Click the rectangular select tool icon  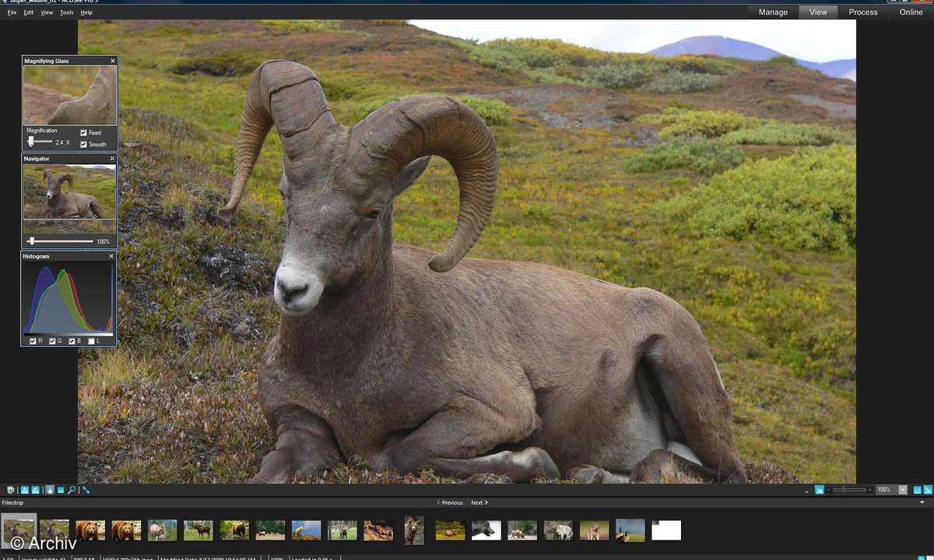(61, 490)
